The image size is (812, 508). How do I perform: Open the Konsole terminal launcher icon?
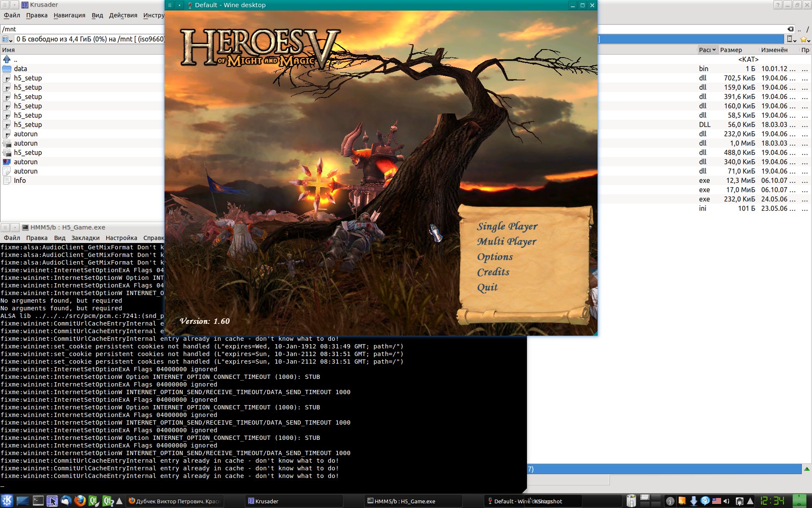[x=38, y=501]
